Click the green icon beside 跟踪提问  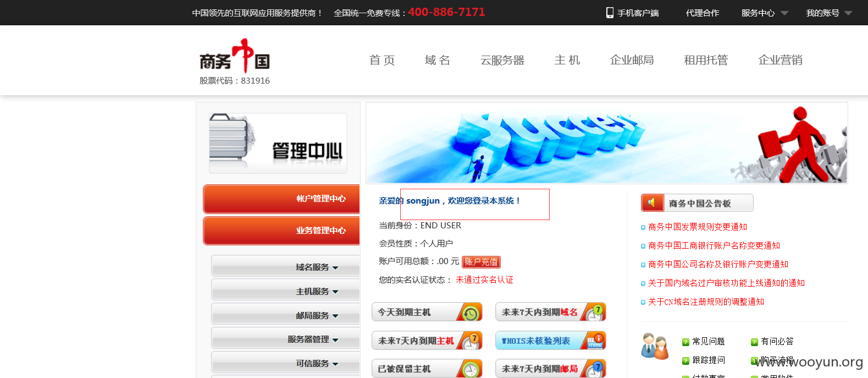pos(685,361)
